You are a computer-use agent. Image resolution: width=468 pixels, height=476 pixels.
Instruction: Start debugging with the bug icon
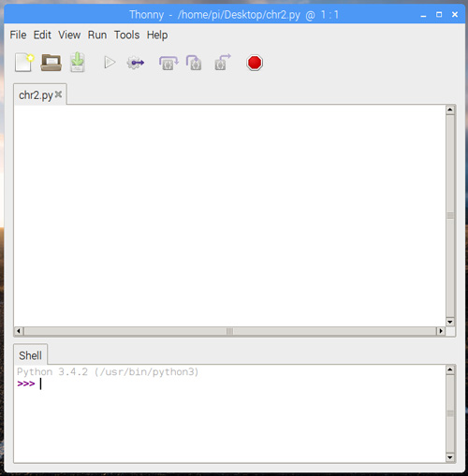tap(136, 63)
